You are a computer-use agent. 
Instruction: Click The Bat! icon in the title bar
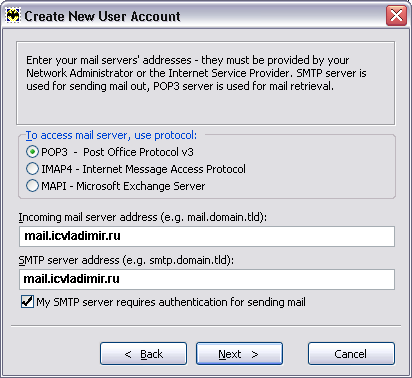13,16
